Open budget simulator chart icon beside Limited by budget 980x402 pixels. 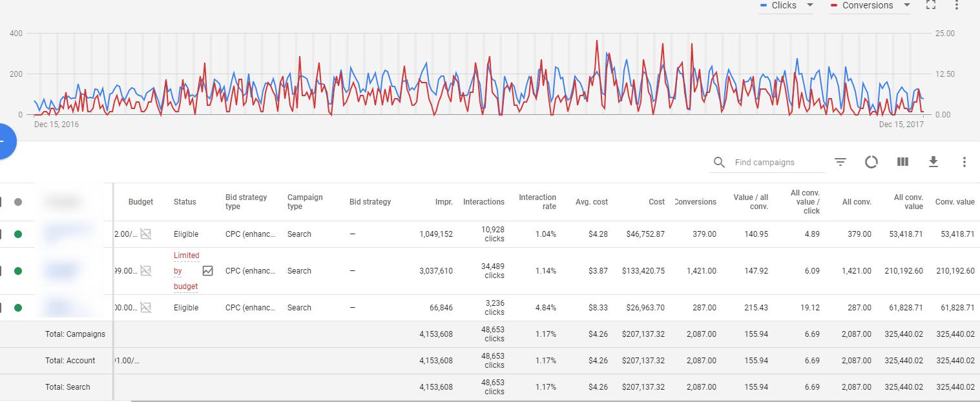pyautogui.click(x=207, y=271)
